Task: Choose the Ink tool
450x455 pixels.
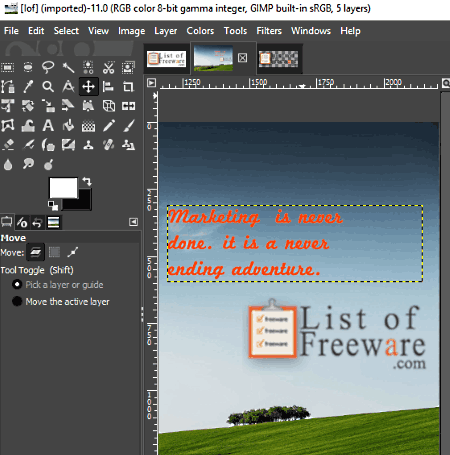Action: coord(48,145)
